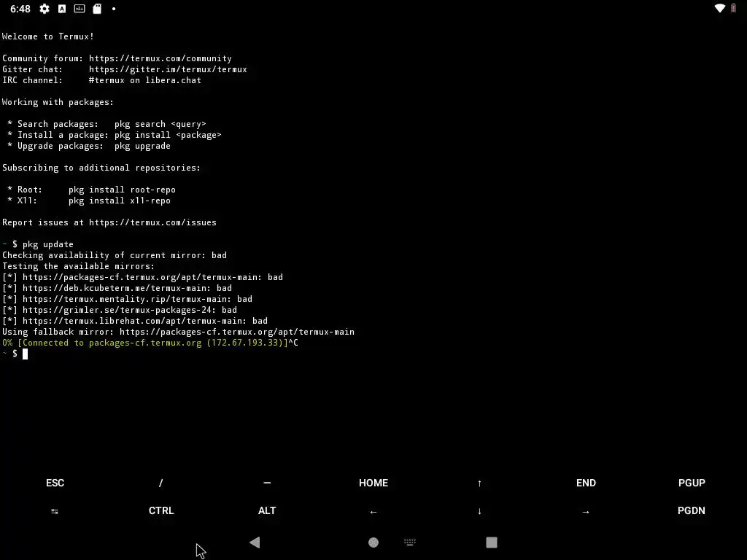This screenshot has height=560, width=747.
Task: Click the grimler.se mirror line
Action: [x=120, y=310]
